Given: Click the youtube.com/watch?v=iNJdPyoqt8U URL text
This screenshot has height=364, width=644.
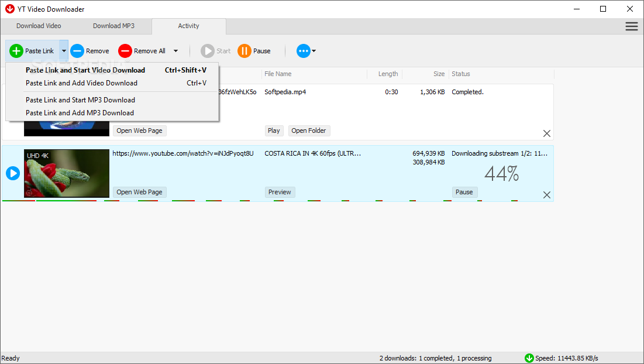Looking at the screenshot, I should [x=183, y=153].
